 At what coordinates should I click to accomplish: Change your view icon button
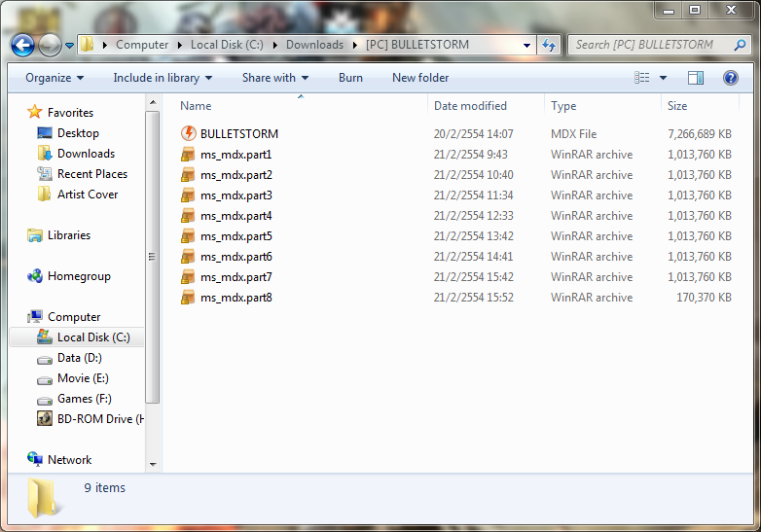tap(641, 78)
